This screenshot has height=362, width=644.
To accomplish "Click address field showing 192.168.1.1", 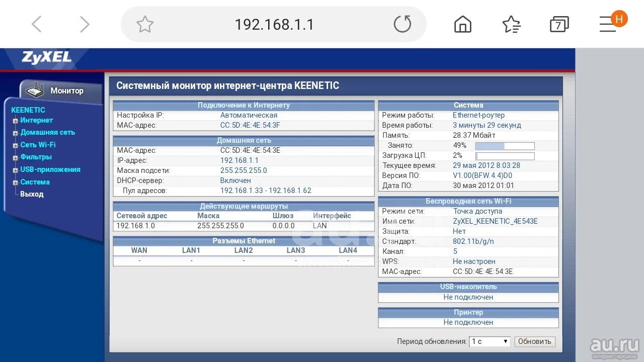I will click(274, 24).
